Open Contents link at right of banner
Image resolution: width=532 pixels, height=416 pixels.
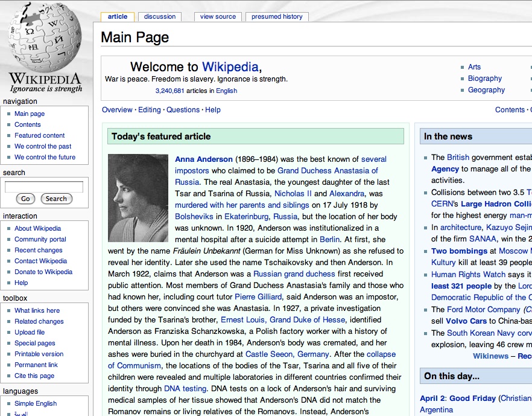(510, 110)
